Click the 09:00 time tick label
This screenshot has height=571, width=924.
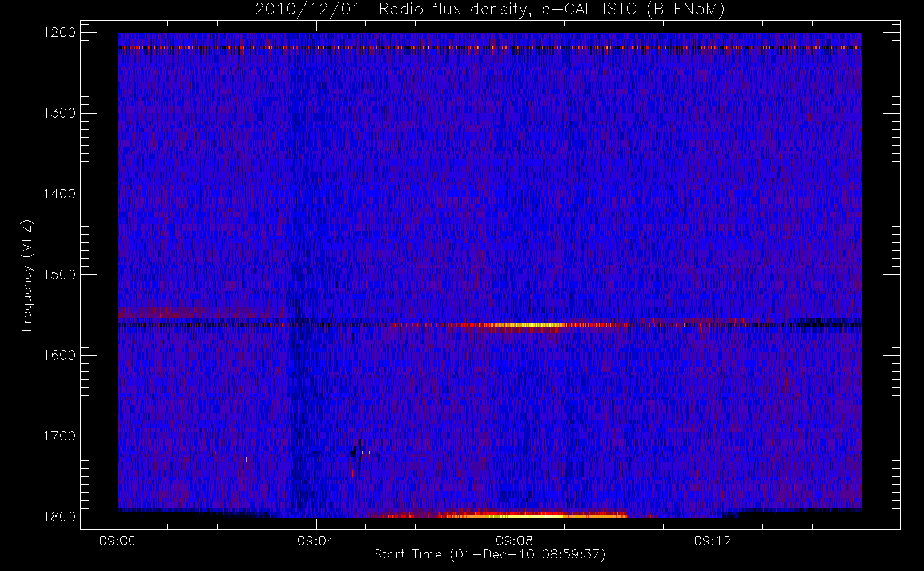pos(118,541)
